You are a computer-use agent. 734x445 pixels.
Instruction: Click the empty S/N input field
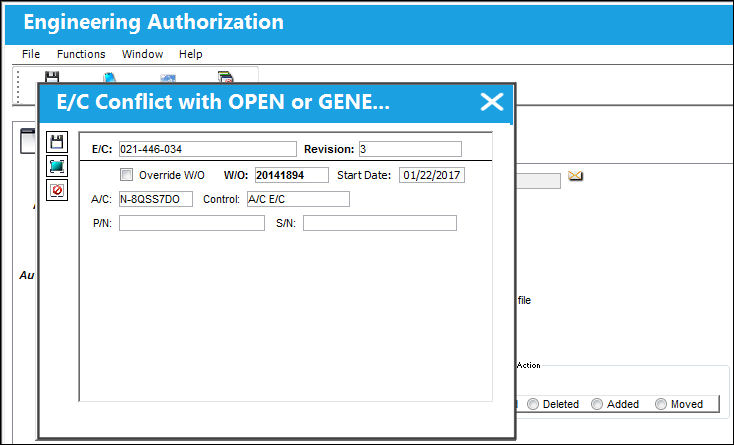(x=380, y=223)
